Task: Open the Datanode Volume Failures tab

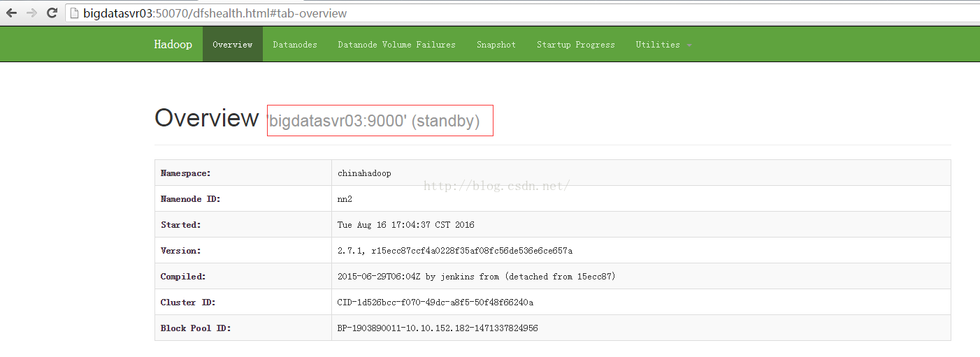Action: pos(396,44)
